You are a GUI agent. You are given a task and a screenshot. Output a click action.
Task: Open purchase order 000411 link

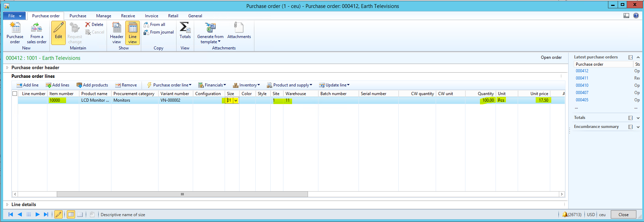tap(582, 78)
